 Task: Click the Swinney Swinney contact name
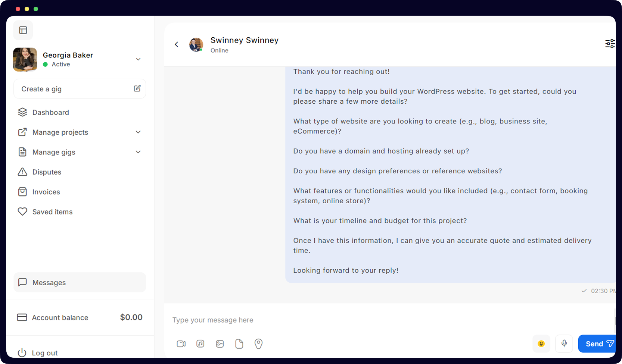pyautogui.click(x=245, y=40)
